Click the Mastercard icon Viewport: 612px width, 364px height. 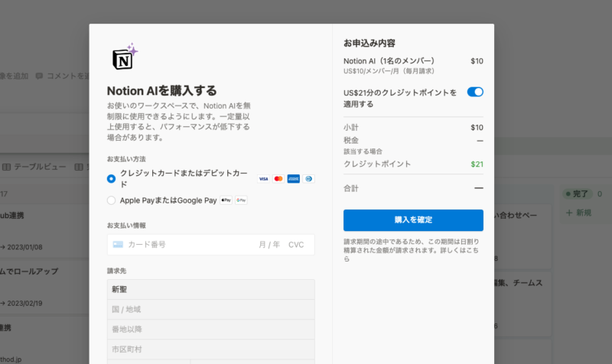coord(278,179)
